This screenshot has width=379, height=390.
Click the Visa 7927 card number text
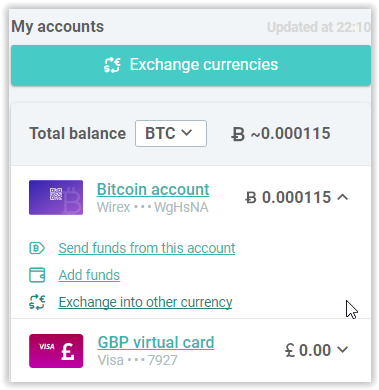point(138,361)
